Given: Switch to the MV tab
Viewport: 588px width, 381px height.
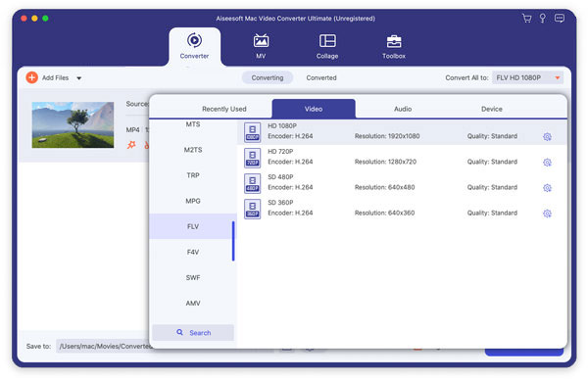Looking at the screenshot, I should coord(261,46).
